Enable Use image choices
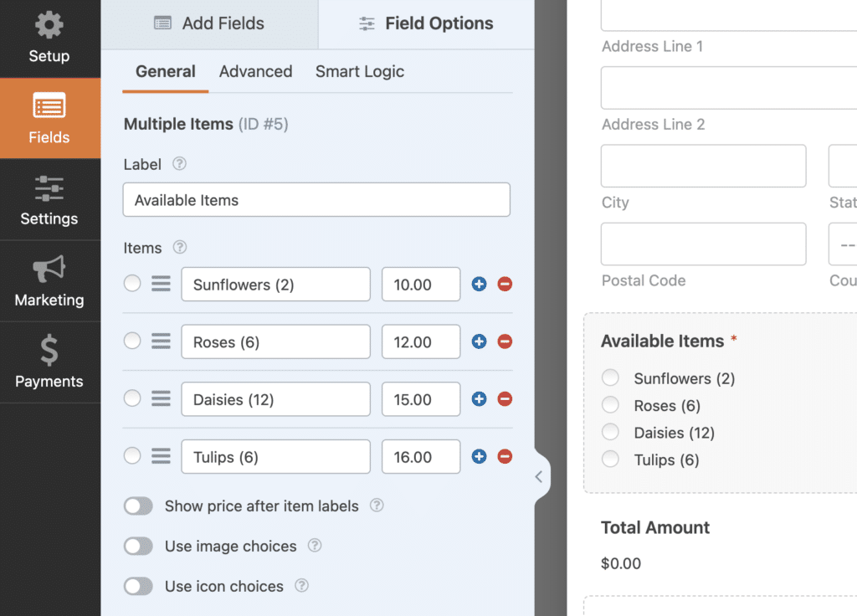 [138, 546]
